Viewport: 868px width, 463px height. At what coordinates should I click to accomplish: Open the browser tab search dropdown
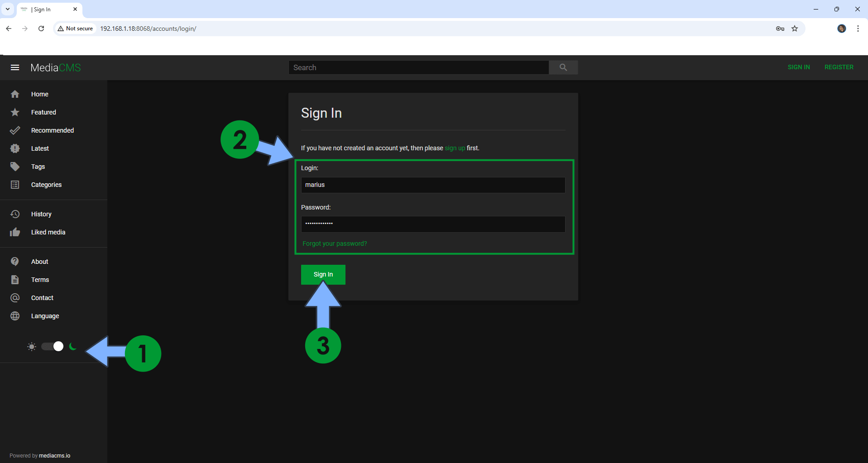[x=8, y=9]
